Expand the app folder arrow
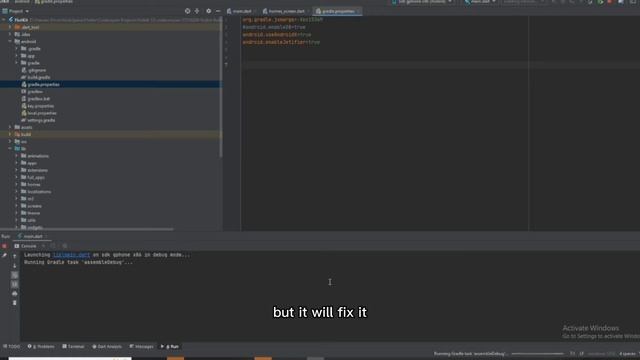The width and height of the screenshot is (640, 360). (x=17, y=56)
